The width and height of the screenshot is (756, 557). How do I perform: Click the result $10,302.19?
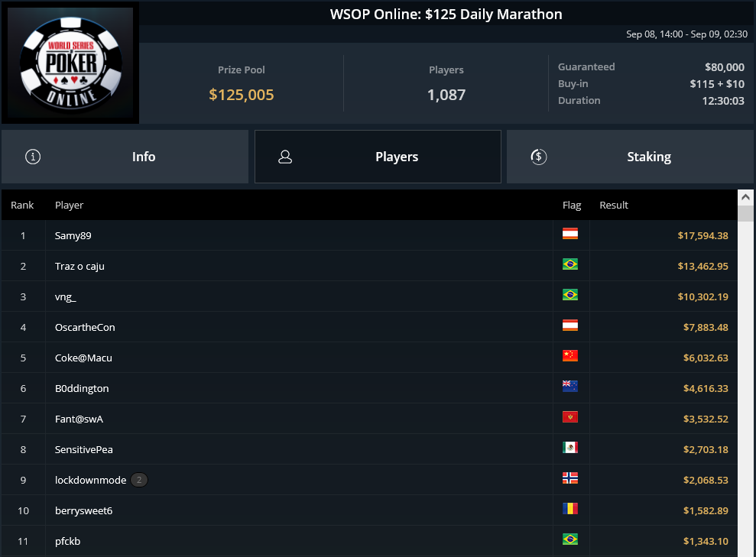tap(702, 296)
